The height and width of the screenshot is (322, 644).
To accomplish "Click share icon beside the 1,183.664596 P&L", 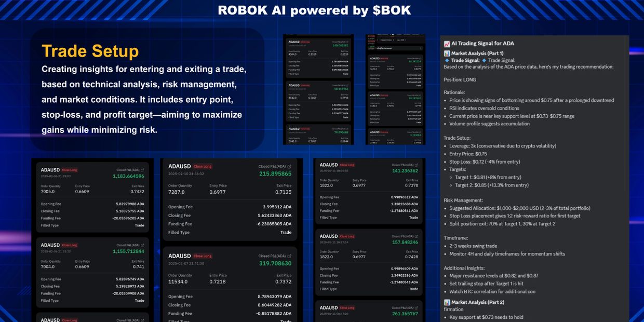I will click(x=143, y=170).
